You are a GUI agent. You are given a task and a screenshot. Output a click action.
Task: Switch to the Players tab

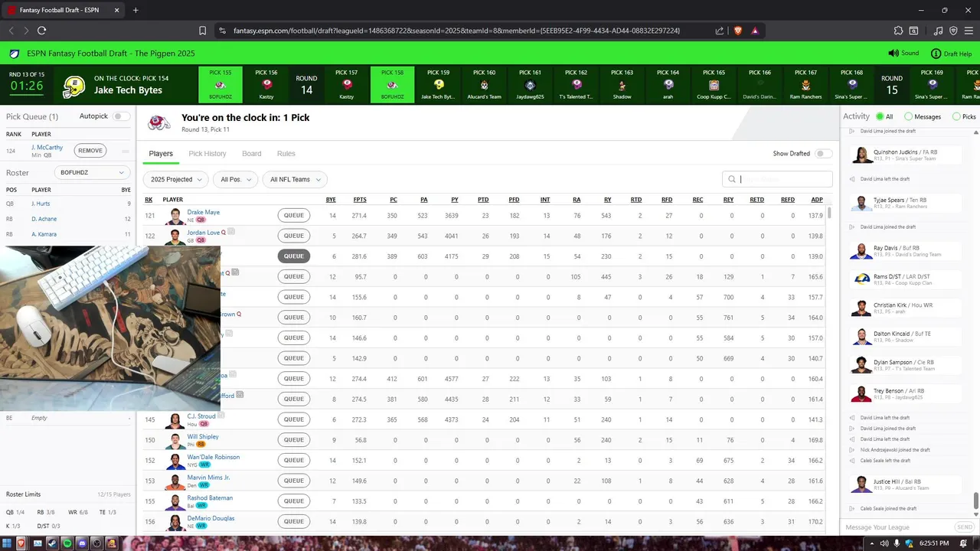coord(161,154)
